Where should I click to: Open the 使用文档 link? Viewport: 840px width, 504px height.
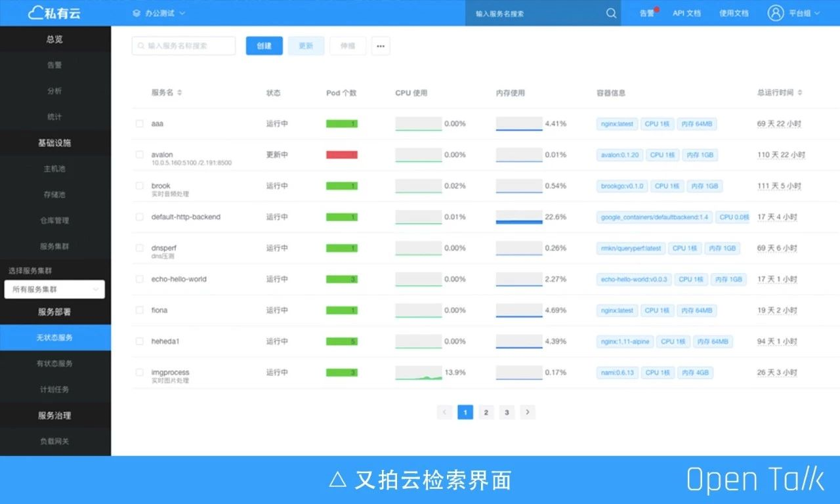click(x=734, y=13)
